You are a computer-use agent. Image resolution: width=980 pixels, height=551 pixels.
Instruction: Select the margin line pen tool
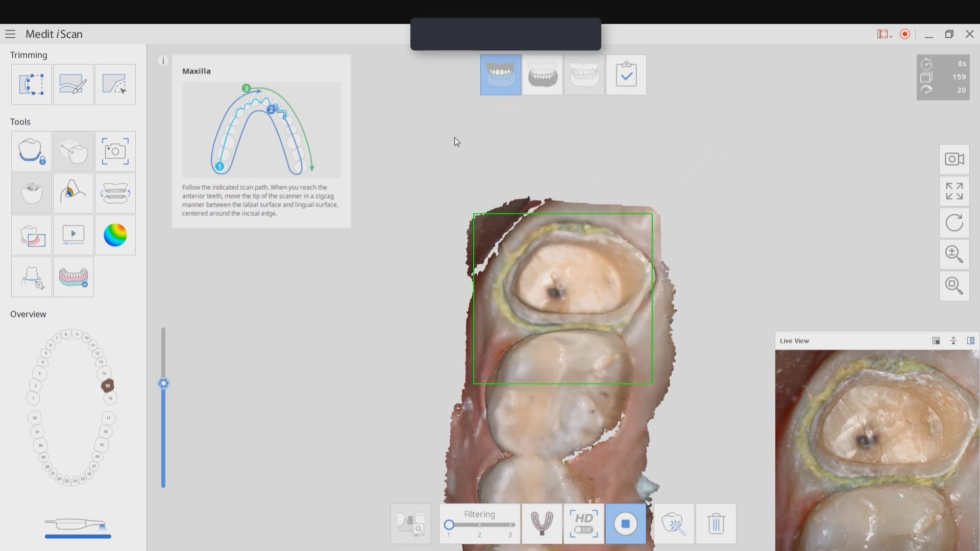[x=32, y=277]
